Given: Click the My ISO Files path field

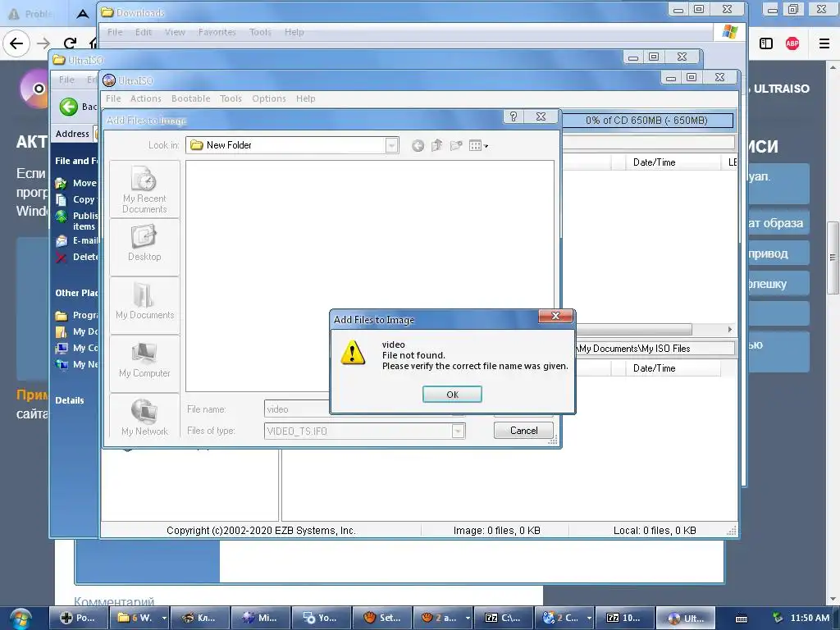Looking at the screenshot, I should tap(655, 348).
